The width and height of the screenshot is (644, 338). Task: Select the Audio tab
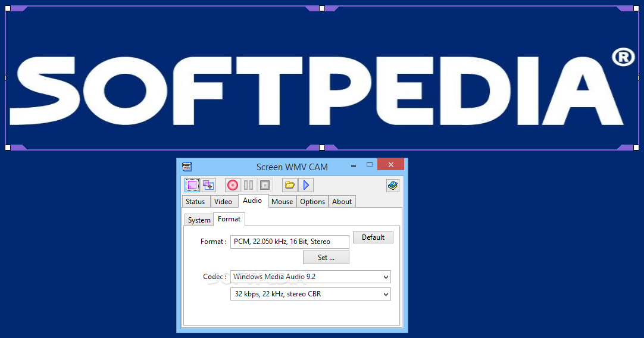click(252, 201)
